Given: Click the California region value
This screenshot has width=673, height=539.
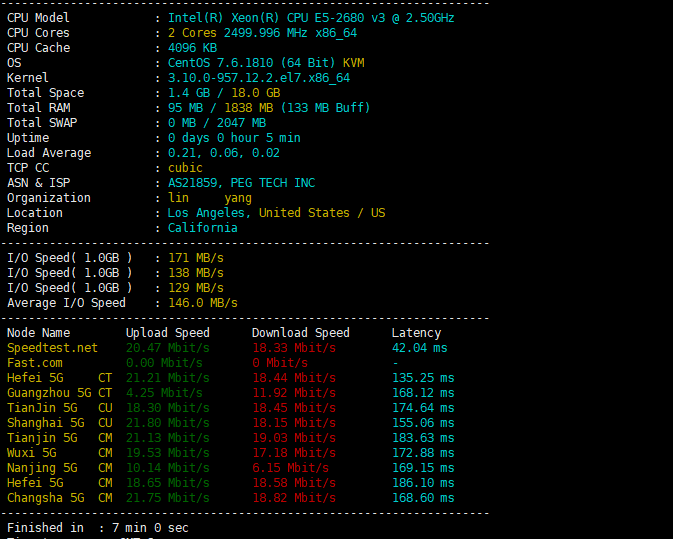Looking at the screenshot, I should (203, 228).
